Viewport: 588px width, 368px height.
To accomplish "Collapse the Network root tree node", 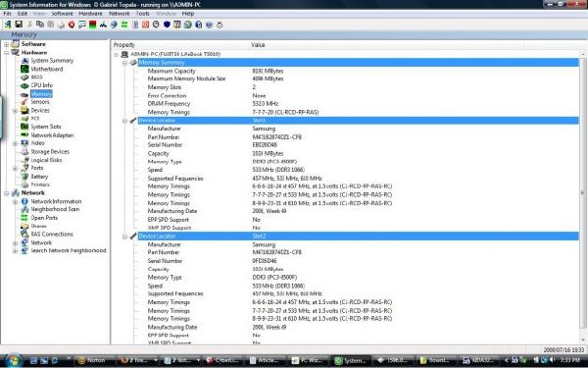I will coord(7,193).
